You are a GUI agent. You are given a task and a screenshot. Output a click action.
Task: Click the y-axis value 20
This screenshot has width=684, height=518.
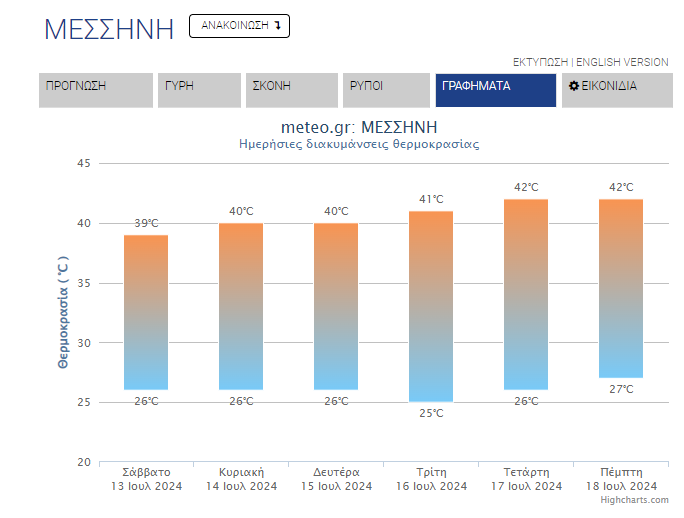tap(84, 462)
